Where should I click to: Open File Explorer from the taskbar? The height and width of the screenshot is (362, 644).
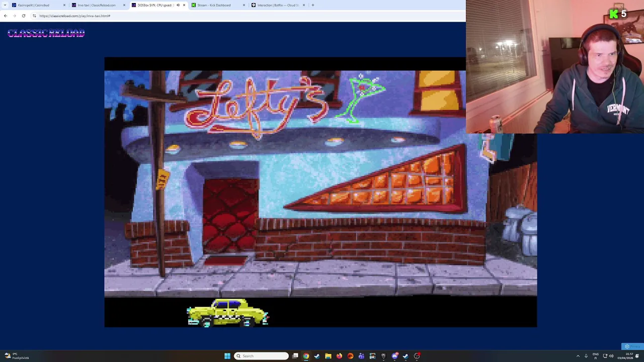coord(328,356)
